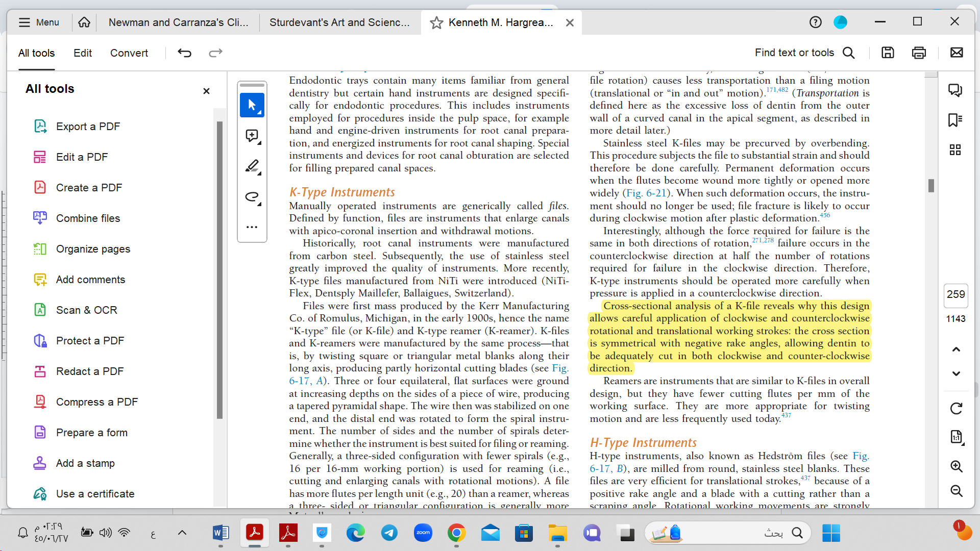The height and width of the screenshot is (551, 980).
Task: Open Create a PDF tool
Action: [89, 188]
